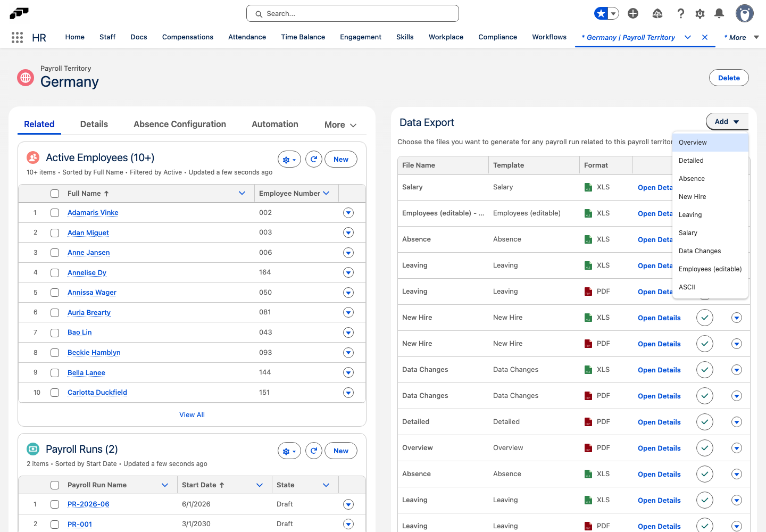Open the Annissa Wager employee record
The width and height of the screenshot is (766, 532).
[x=92, y=293]
